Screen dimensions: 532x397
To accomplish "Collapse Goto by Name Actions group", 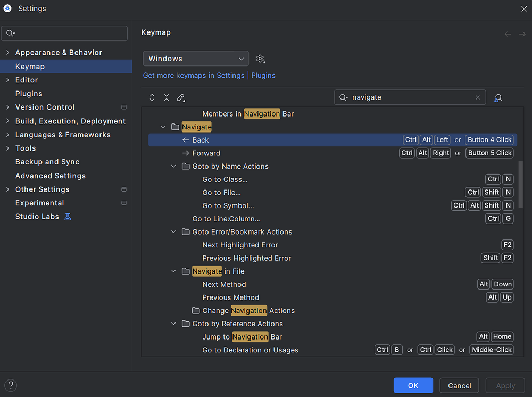I will pyautogui.click(x=174, y=166).
